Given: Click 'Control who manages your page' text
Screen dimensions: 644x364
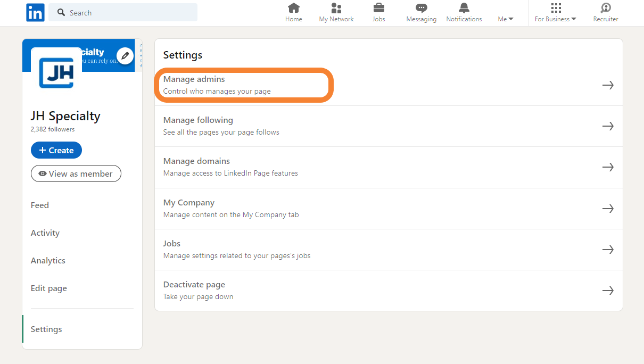Looking at the screenshot, I should tap(217, 91).
